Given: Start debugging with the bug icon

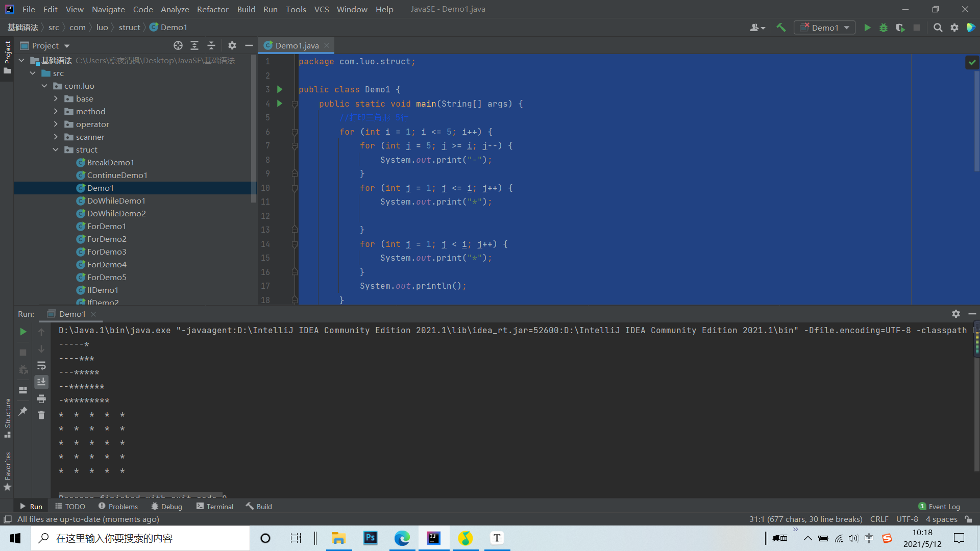Looking at the screenshot, I should 884,28.
